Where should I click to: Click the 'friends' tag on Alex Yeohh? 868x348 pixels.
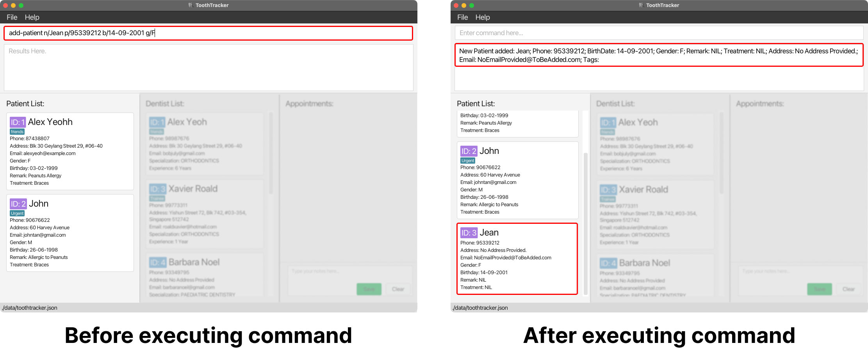click(x=17, y=132)
